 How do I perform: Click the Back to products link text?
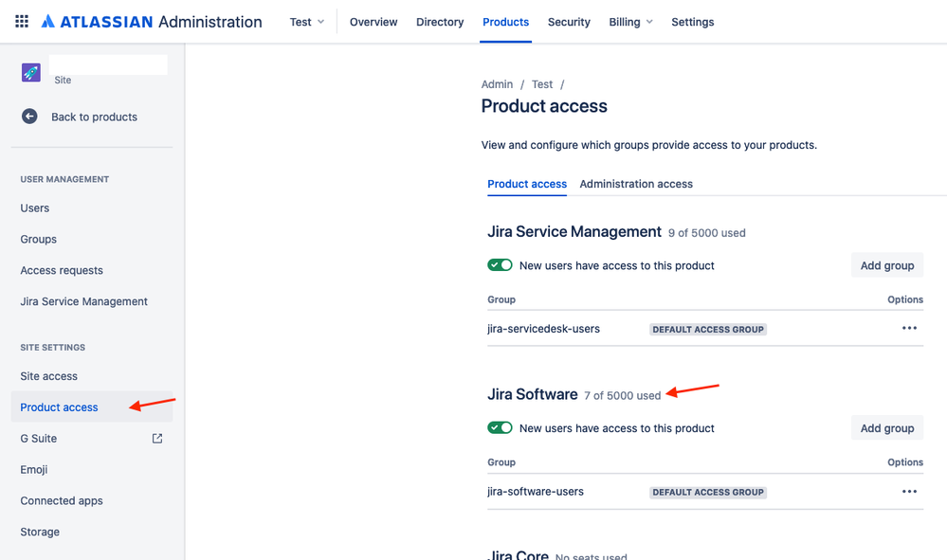pyautogui.click(x=94, y=117)
